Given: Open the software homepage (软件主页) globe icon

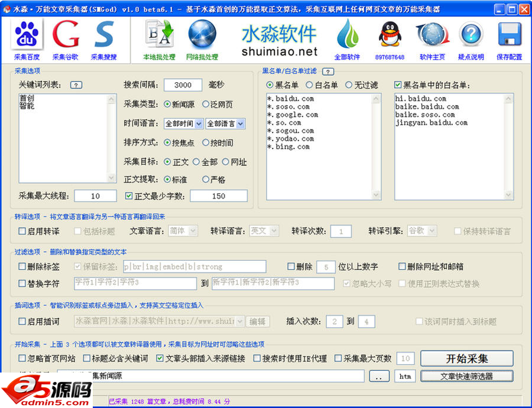Looking at the screenshot, I should pyautogui.click(x=432, y=40).
